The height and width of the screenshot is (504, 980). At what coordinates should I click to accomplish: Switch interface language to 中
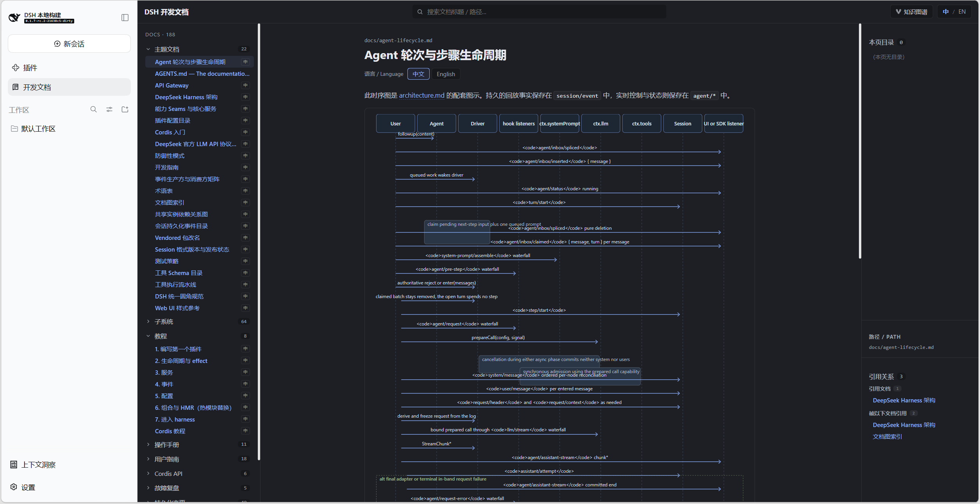(x=946, y=12)
